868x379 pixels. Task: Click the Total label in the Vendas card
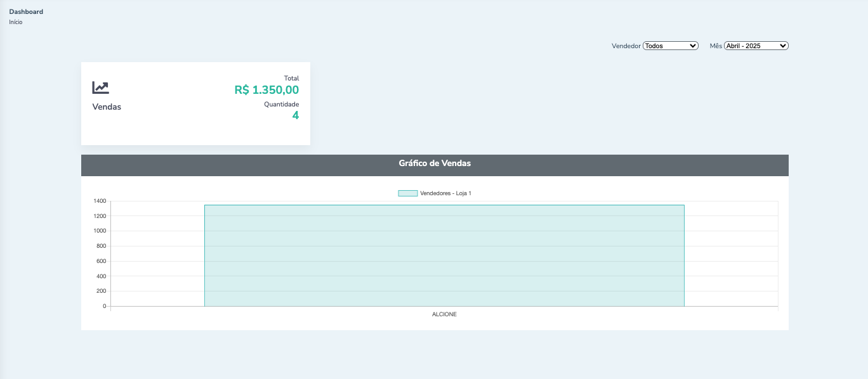[291, 78]
